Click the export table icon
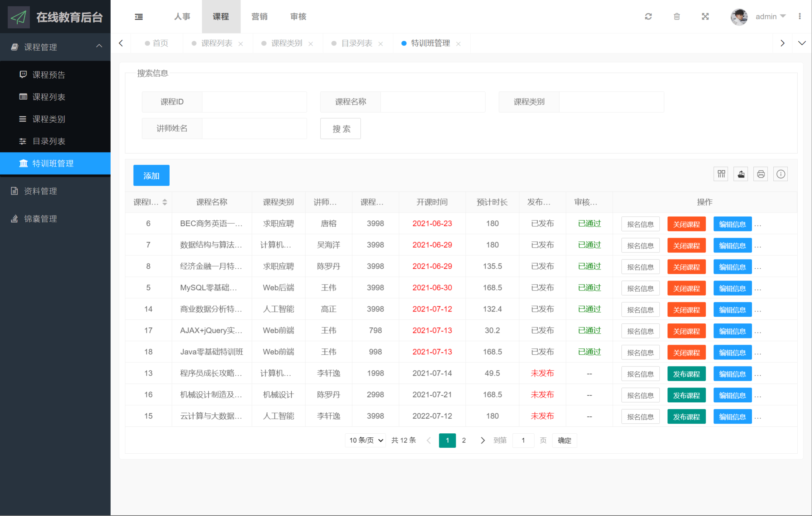Screen dimensions: 812x516 click(x=741, y=174)
